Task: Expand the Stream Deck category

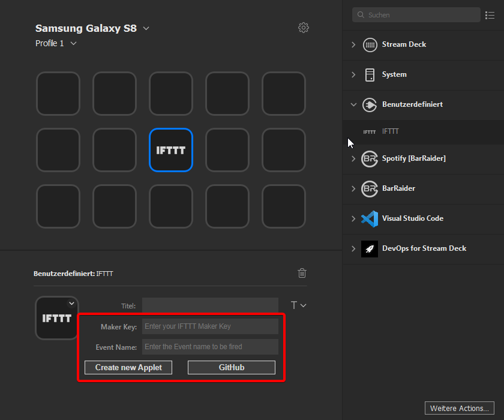Action: point(353,44)
